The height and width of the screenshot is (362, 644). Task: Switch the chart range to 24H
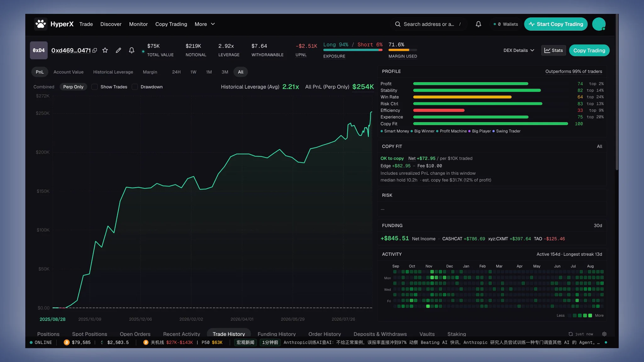(x=176, y=72)
